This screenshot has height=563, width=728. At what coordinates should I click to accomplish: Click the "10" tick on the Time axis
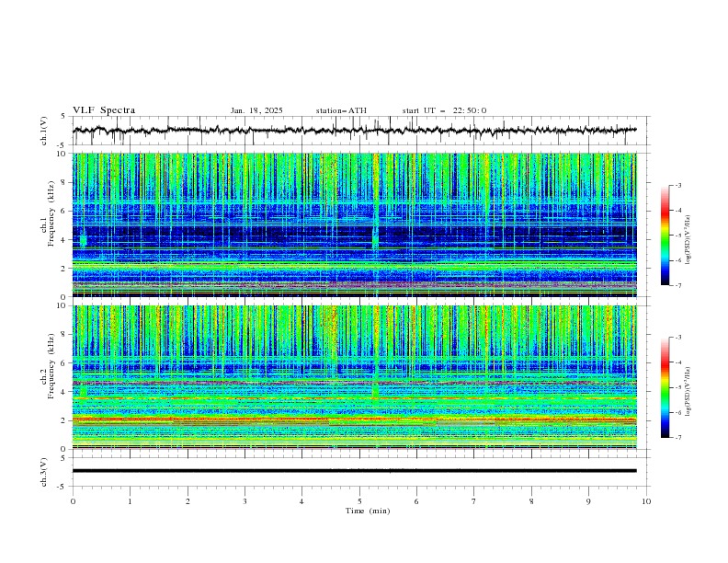click(x=646, y=501)
